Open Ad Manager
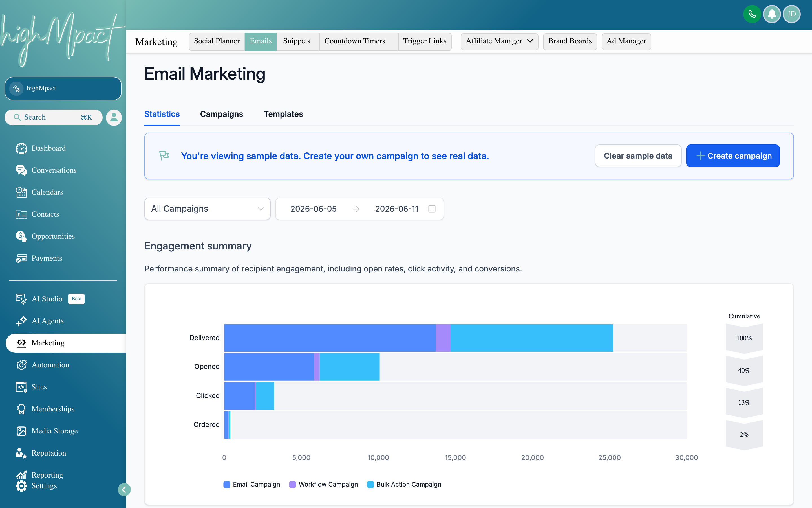Screen dimensions: 812x508 [626, 41]
